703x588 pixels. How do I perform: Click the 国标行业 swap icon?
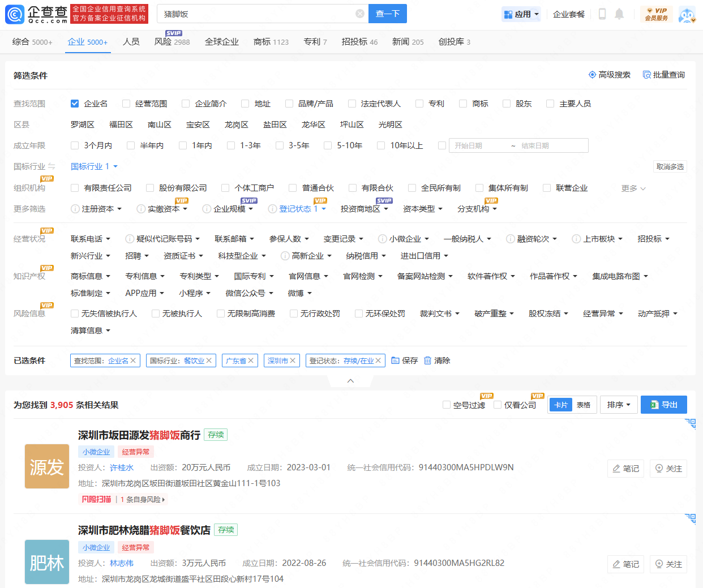[x=52, y=166]
